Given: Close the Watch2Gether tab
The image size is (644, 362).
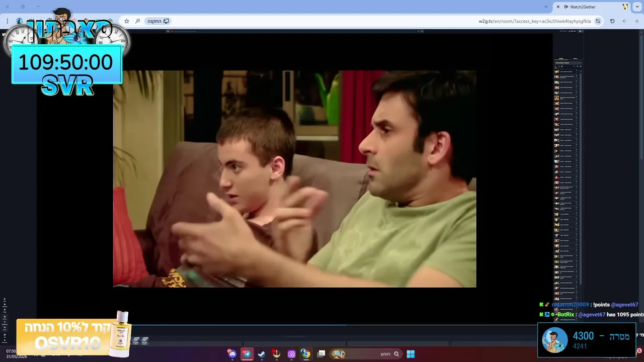Looking at the screenshot, I should click(558, 7).
